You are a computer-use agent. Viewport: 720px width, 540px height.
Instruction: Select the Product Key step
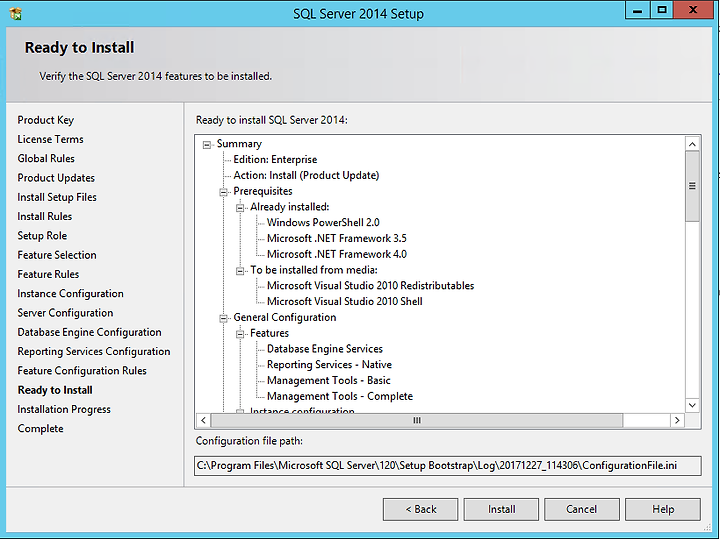click(45, 120)
